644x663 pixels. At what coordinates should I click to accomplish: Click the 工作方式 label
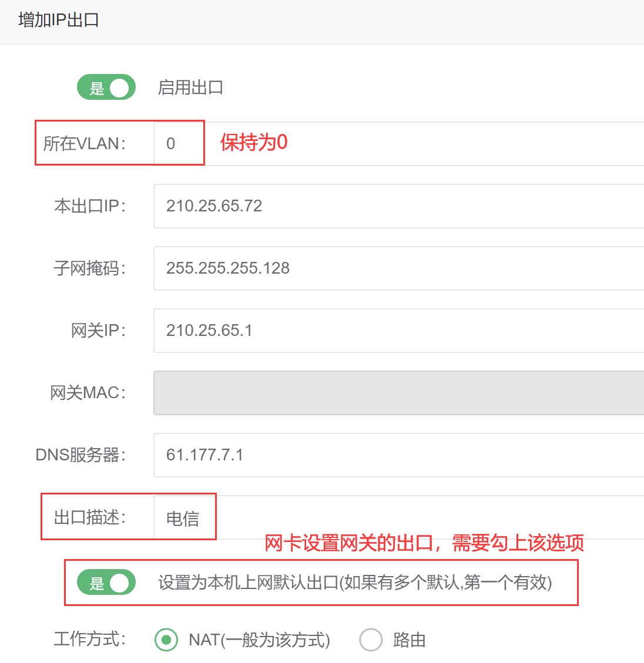89,639
